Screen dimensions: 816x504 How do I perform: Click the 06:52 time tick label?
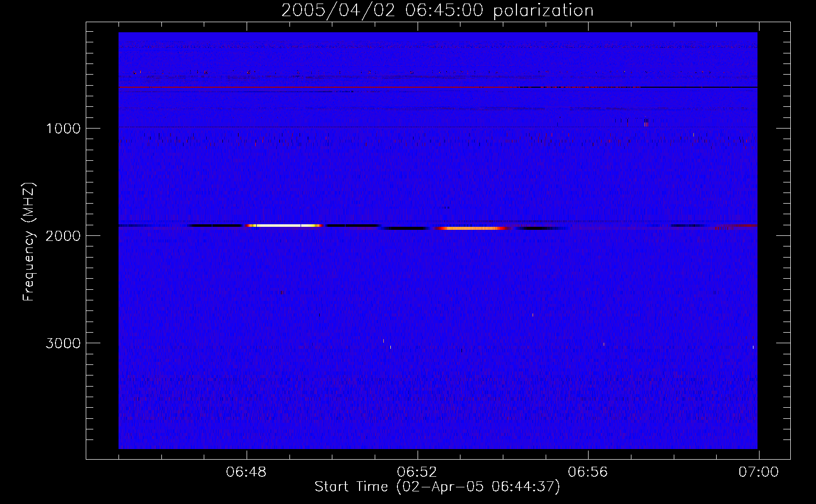(x=417, y=472)
